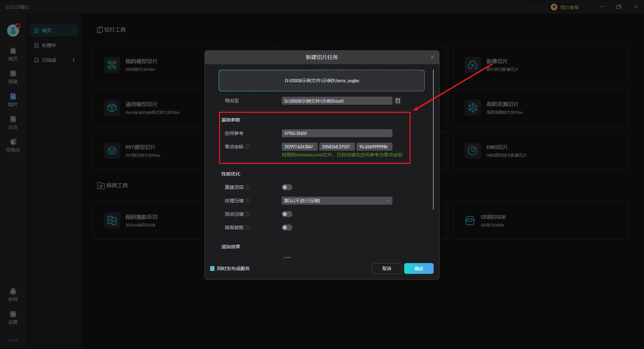Open 场景 section in sidebar

click(x=13, y=77)
